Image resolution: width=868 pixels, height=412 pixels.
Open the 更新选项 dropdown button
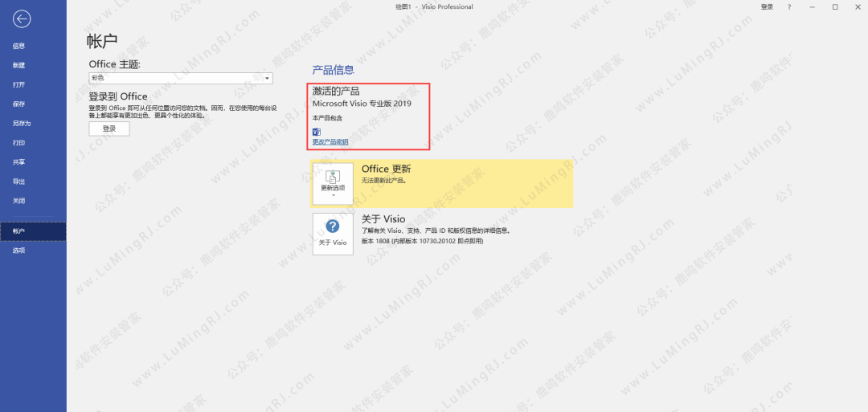click(x=333, y=184)
